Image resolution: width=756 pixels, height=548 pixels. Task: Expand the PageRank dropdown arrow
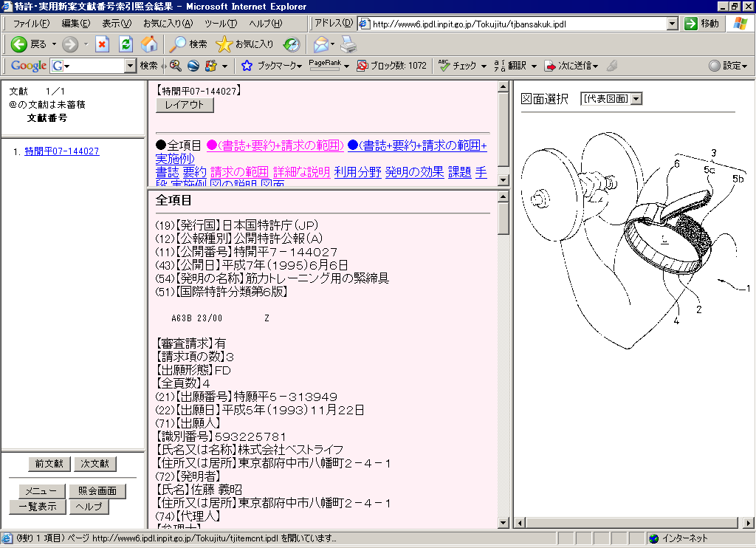pyautogui.click(x=346, y=66)
